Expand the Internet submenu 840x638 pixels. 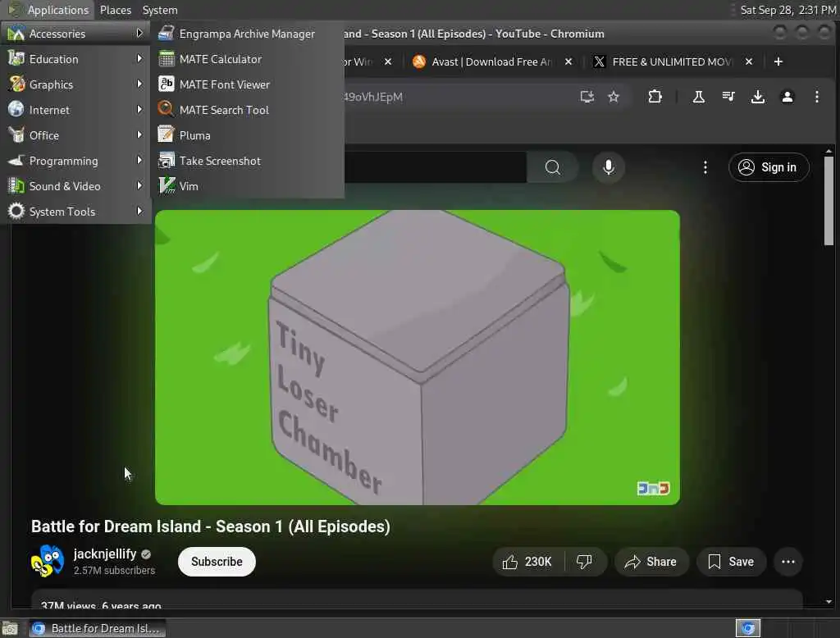(x=75, y=110)
